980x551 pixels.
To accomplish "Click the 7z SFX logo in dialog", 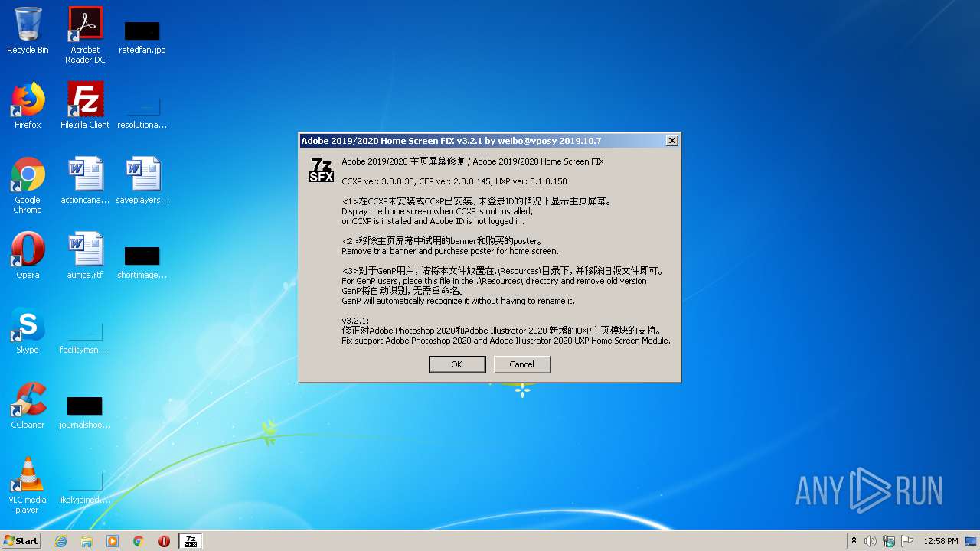I will (322, 170).
